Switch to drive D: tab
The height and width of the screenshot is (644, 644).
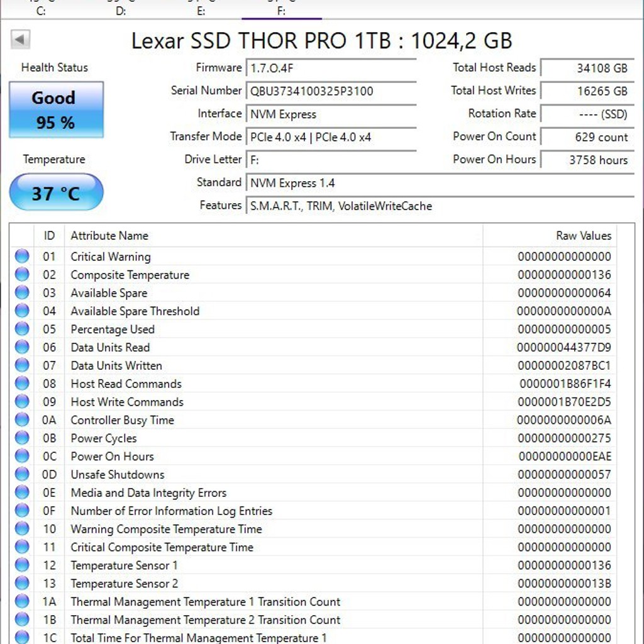pyautogui.click(x=121, y=10)
